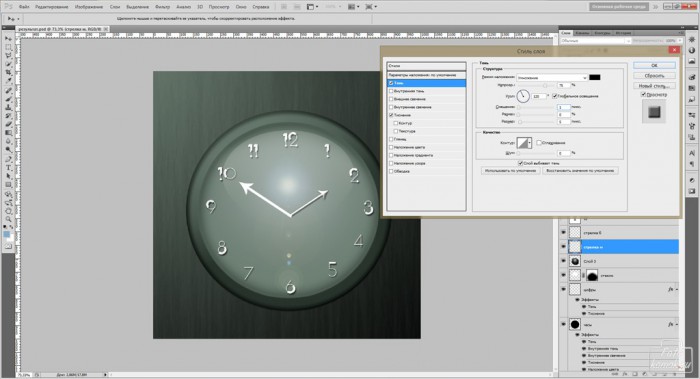Toggle the Тиснение (Bevel) checkbox

(391, 115)
